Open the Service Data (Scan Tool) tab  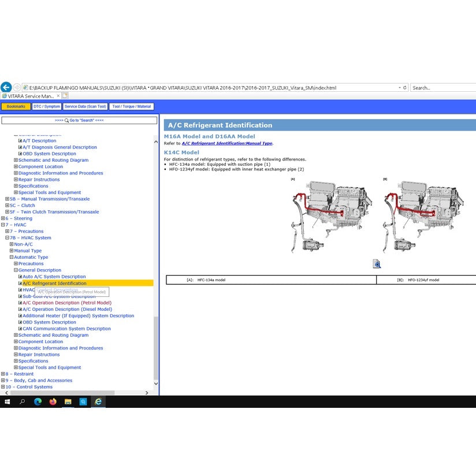coord(85,106)
